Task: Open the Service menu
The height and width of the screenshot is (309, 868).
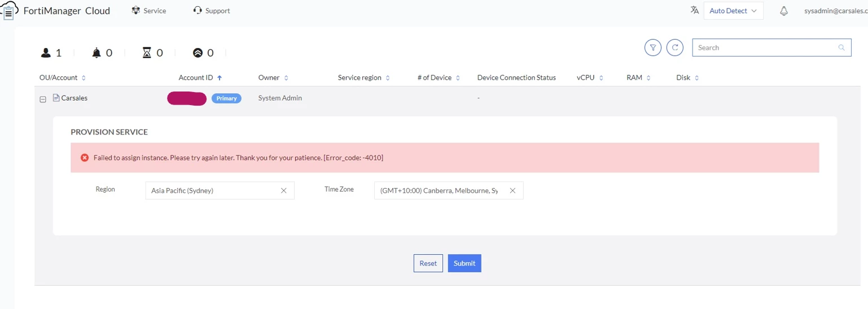Action: 148,10
